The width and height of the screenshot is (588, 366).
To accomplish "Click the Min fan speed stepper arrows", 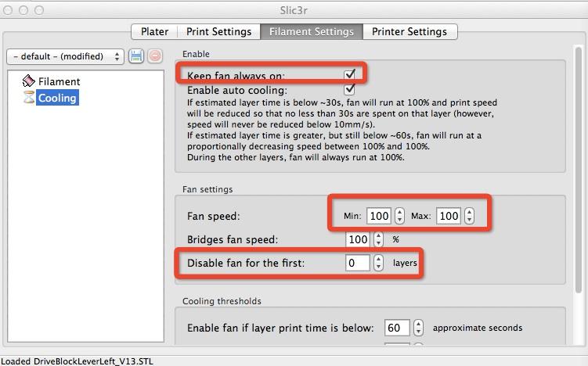I will coord(400,216).
